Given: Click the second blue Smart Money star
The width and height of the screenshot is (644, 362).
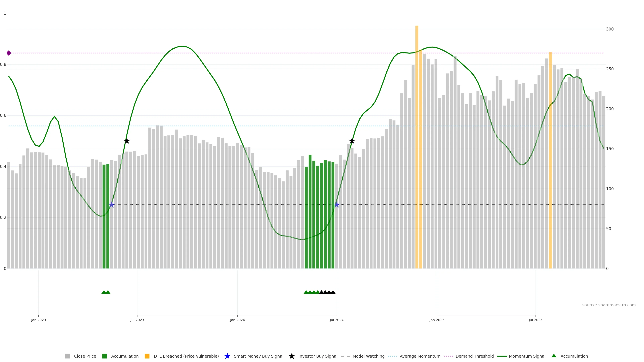Looking at the screenshot, I should (337, 205).
